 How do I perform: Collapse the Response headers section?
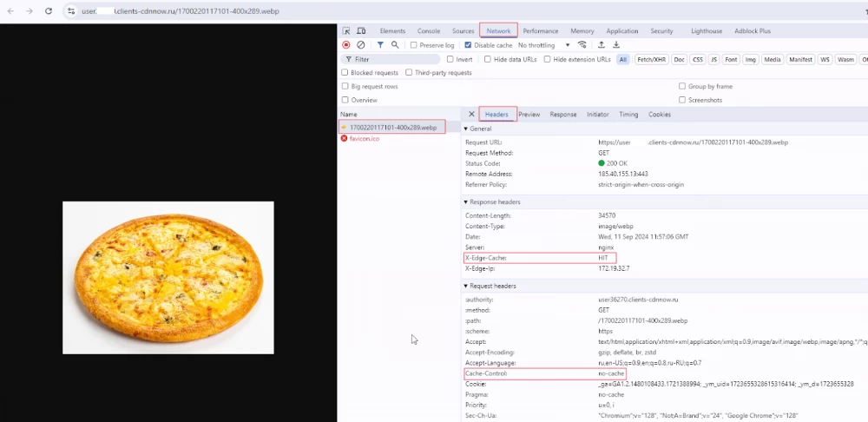point(466,202)
